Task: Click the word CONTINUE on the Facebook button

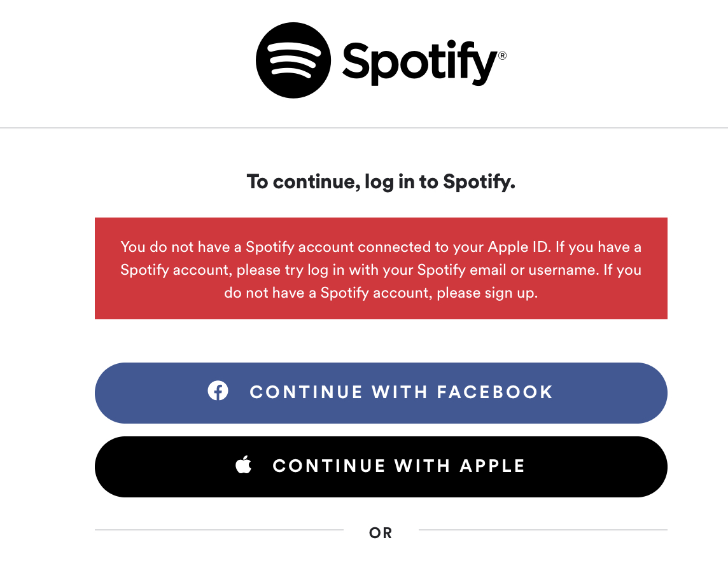Action: tap(306, 392)
